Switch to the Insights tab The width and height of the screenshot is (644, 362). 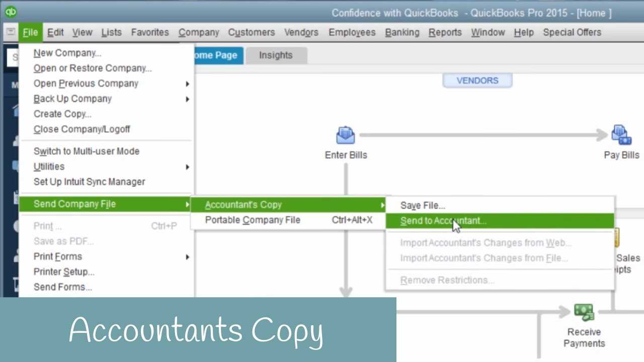[x=276, y=55]
